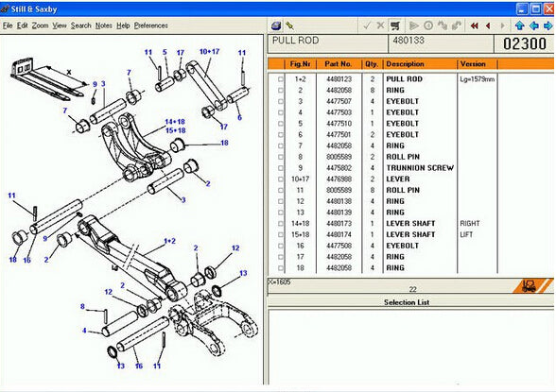Click the blue left arrow icon
Viewport: 556px width, 392px height.
[x=534, y=26]
